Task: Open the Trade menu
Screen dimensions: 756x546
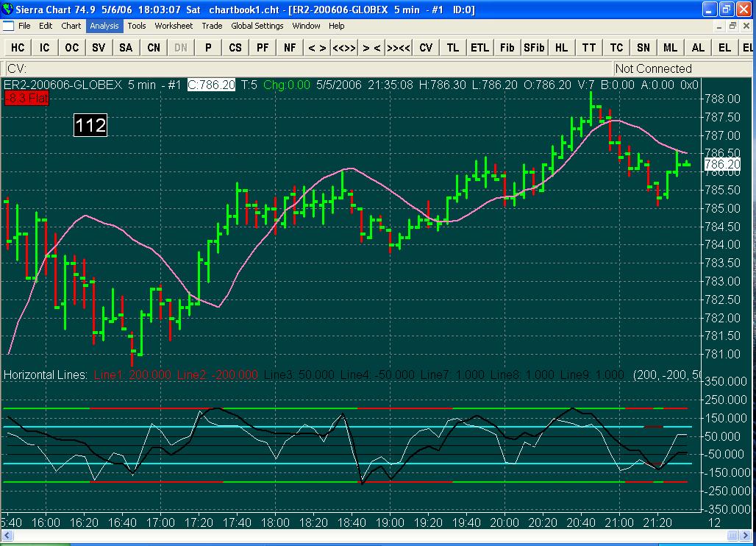Action: tap(212, 26)
